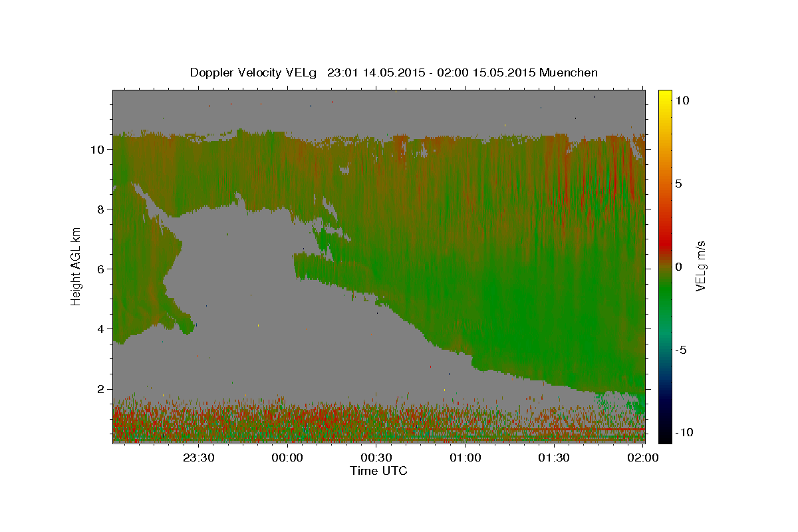
Task: Click the colorbar label 5
Action: [680, 184]
